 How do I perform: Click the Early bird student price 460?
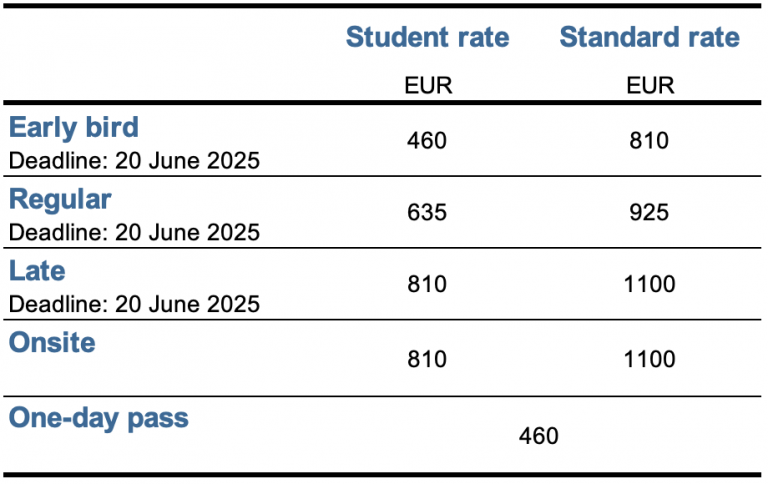pos(427,141)
